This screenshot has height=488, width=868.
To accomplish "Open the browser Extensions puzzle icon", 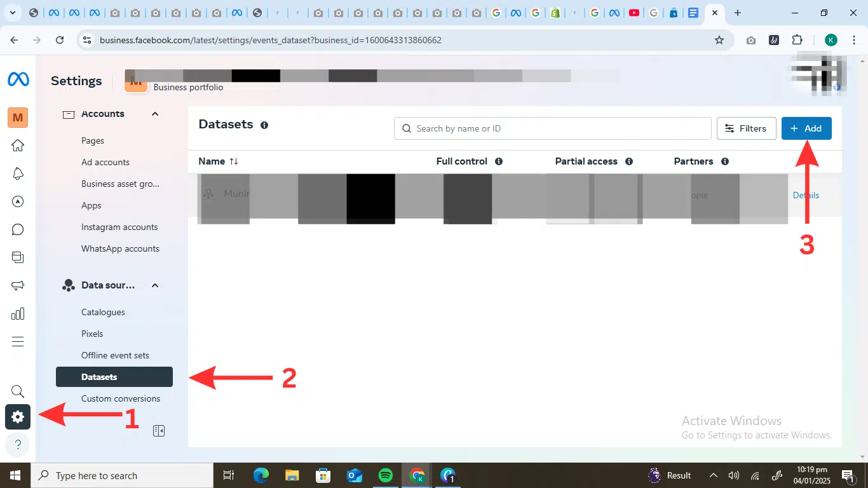I will (x=797, y=40).
